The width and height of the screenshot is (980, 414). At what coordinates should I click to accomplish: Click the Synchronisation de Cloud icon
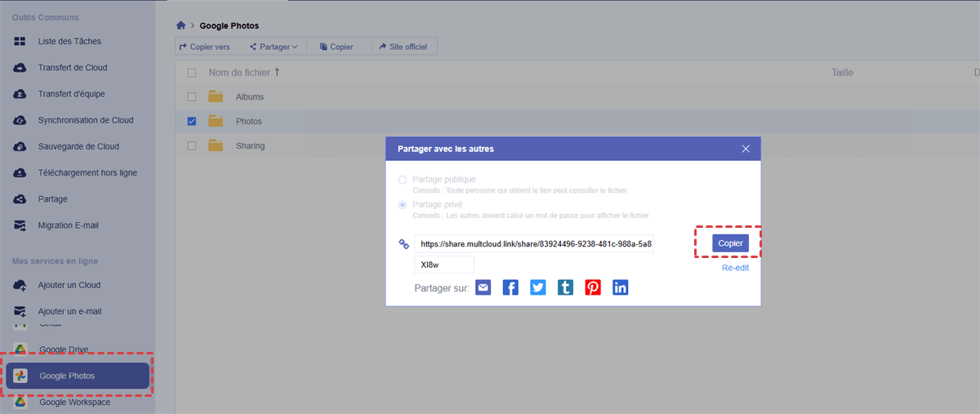20,120
